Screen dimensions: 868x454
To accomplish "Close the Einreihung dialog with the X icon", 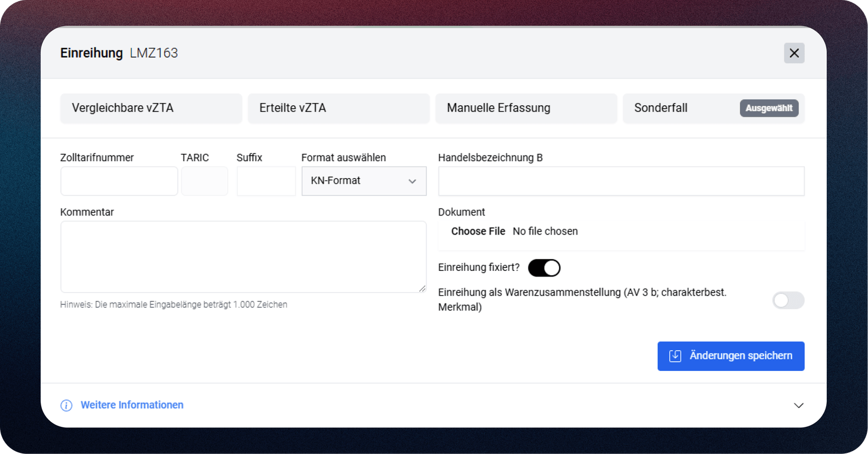I will point(793,53).
